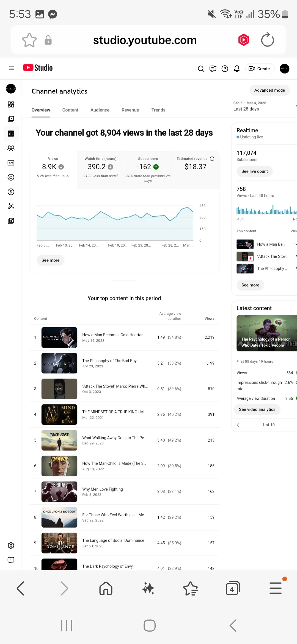Open the Copyright sidebar icon
297x644 pixels.
click(x=11, y=177)
